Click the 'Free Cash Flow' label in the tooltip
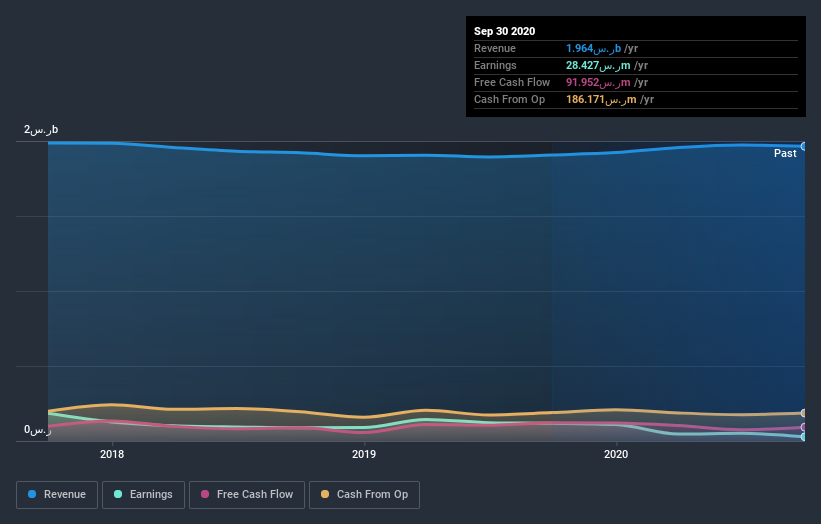 pyautogui.click(x=512, y=83)
